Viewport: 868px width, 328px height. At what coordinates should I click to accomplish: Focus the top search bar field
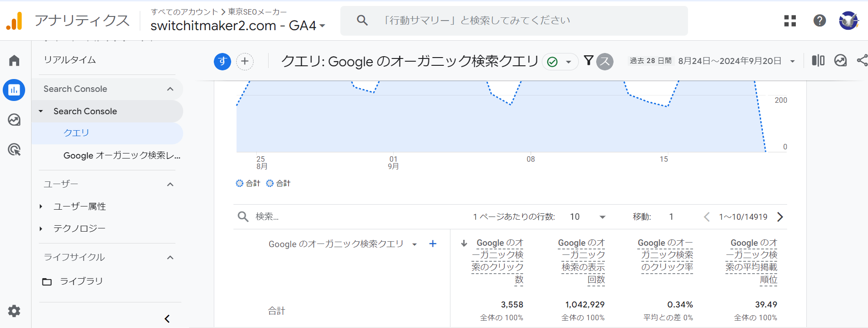click(514, 21)
